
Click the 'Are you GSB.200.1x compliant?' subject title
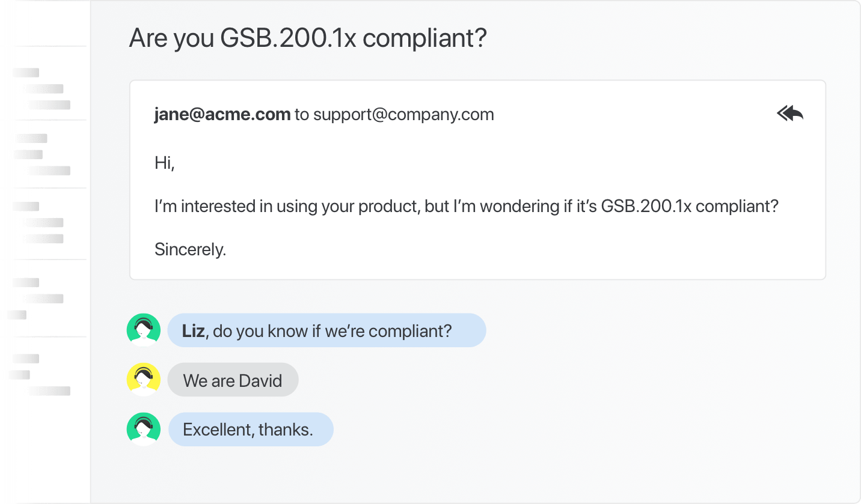[x=308, y=38]
